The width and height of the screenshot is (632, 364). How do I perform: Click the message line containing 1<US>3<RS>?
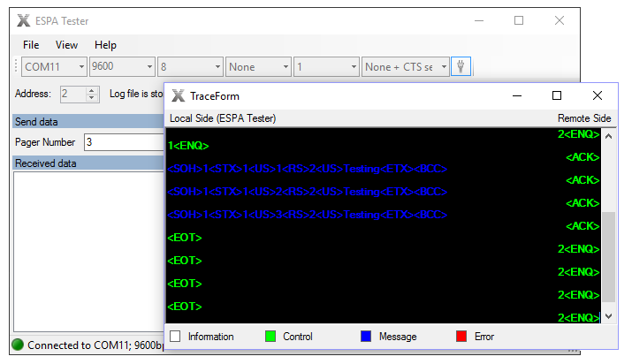pyautogui.click(x=307, y=214)
